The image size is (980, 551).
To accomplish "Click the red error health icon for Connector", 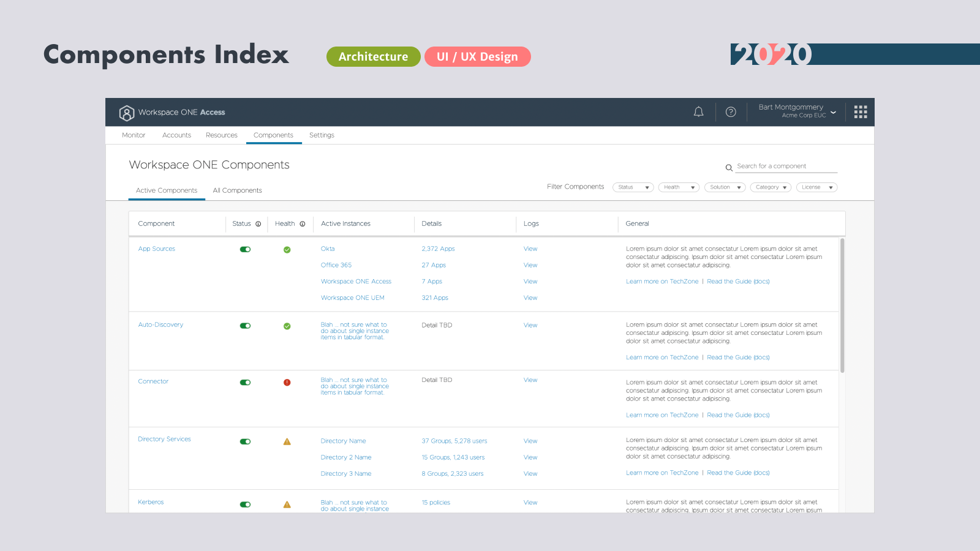I will coord(287,383).
